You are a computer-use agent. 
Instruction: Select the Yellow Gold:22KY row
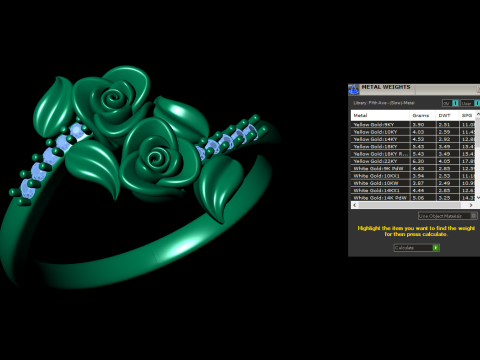click(x=413, y=161)
